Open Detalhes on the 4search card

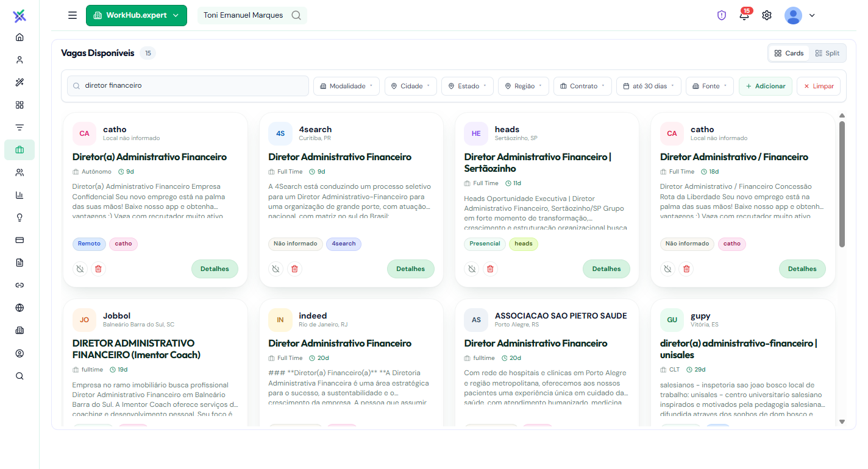tap(411, 269)
